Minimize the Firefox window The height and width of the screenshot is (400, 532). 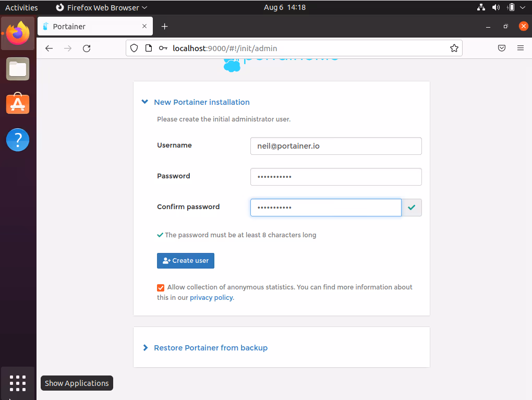click(x=488, y=27)
